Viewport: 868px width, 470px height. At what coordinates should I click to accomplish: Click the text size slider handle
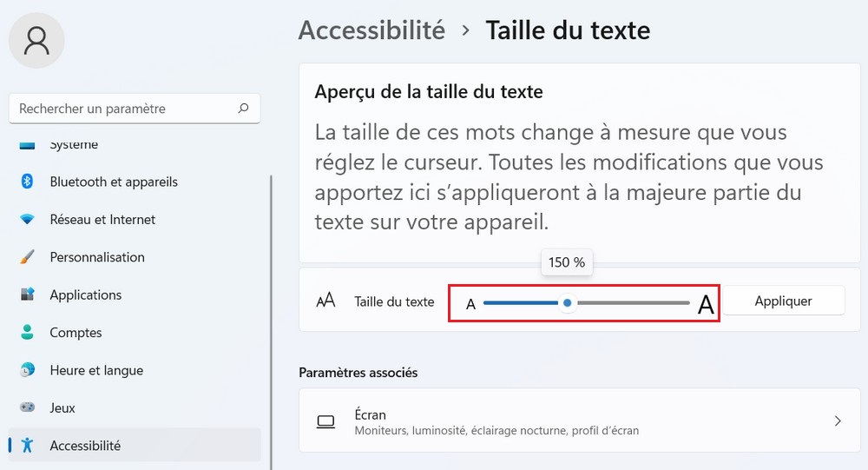click(x=567, y=302)
